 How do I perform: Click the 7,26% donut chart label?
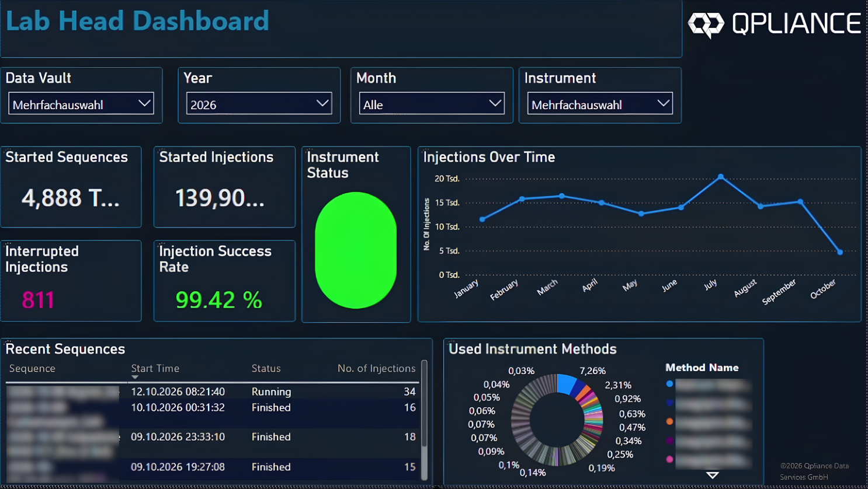592,371
